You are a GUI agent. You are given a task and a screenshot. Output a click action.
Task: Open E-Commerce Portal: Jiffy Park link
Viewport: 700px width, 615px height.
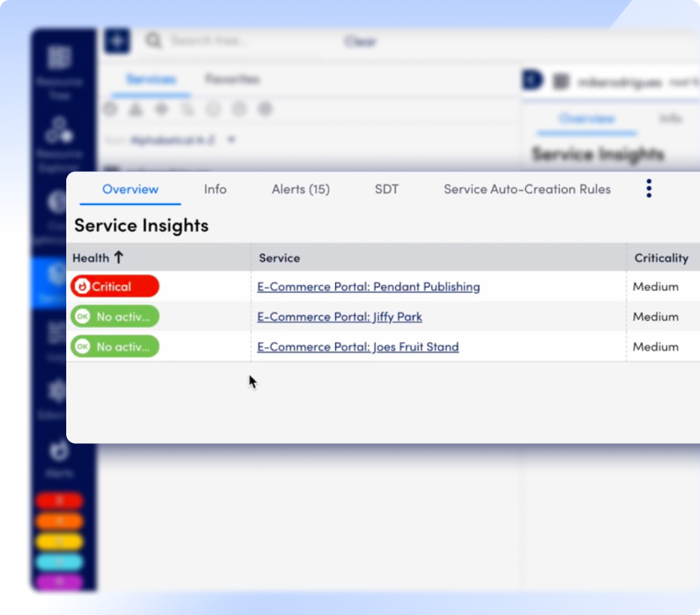pyautogui.click(x=339, y=317)
